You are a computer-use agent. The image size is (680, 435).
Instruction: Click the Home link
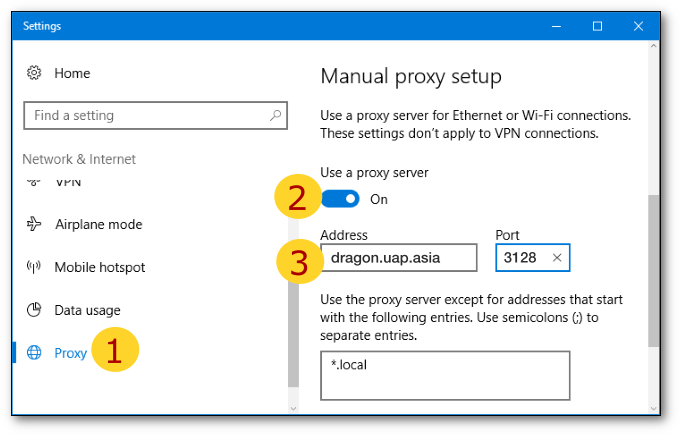tap(72, 73)
